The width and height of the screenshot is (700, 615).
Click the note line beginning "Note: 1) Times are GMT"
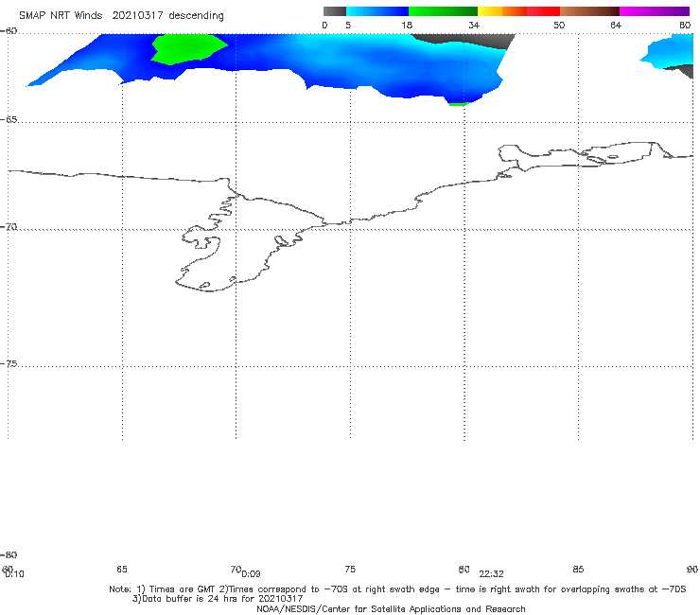[x=397, y=589]
